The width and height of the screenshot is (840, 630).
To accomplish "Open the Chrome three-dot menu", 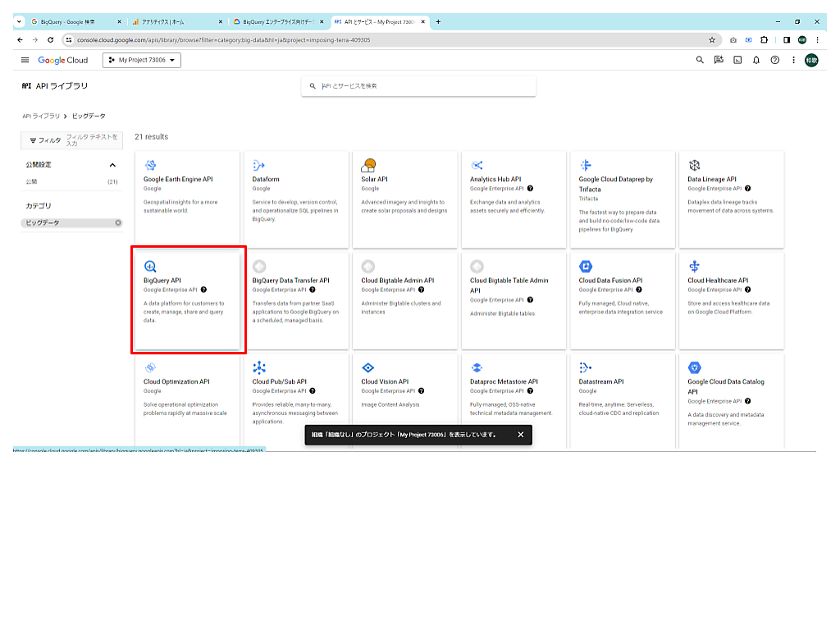I will click(818, 39).
